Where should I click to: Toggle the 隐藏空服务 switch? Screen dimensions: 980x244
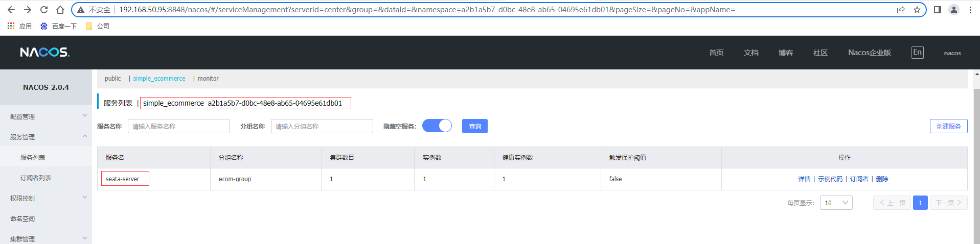click(x=437, y=126)
